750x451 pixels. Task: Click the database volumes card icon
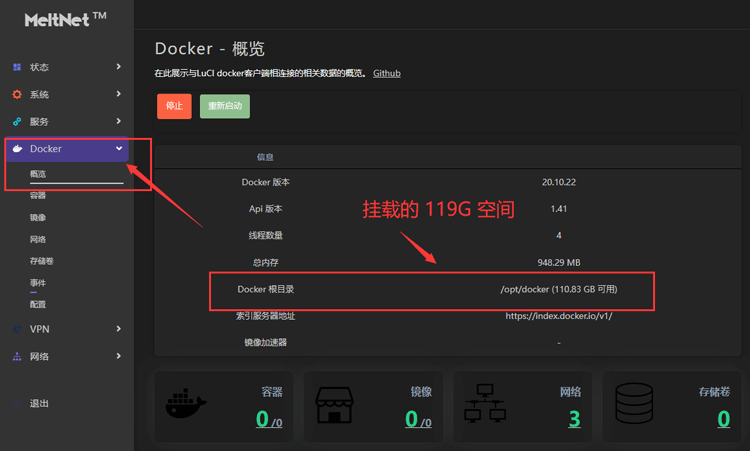pos(634,403)
